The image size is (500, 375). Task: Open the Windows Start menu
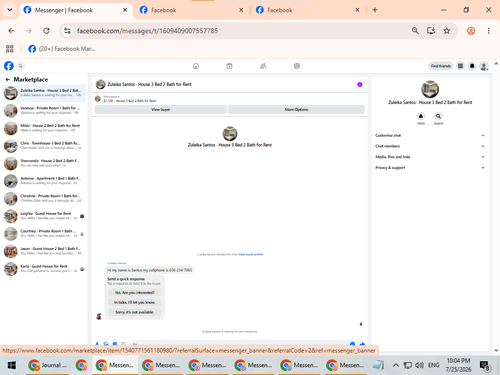coord(12,365)
